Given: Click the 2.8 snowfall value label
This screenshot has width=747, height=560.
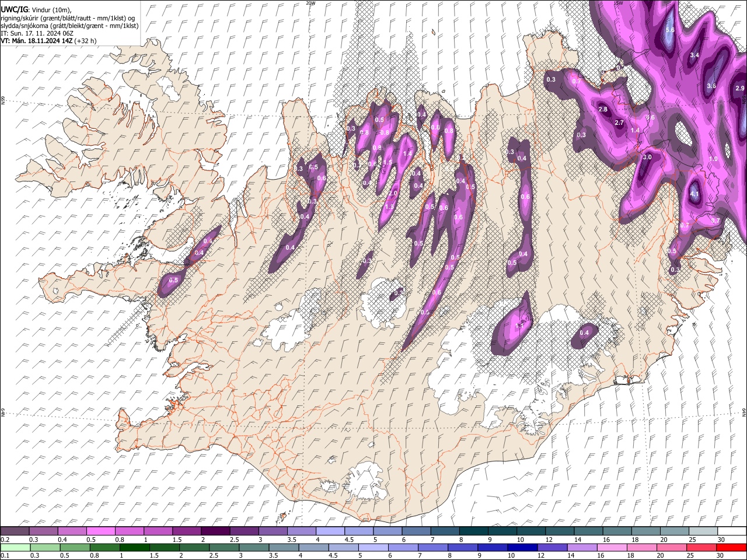Looking at the screenshot, I should click(603, 110).
